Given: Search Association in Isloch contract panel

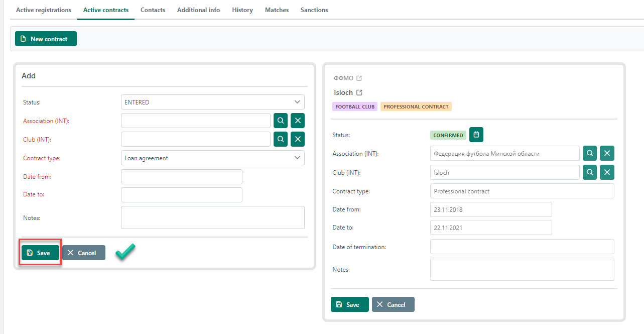Looking at the screenshot, I should [590, 153].
